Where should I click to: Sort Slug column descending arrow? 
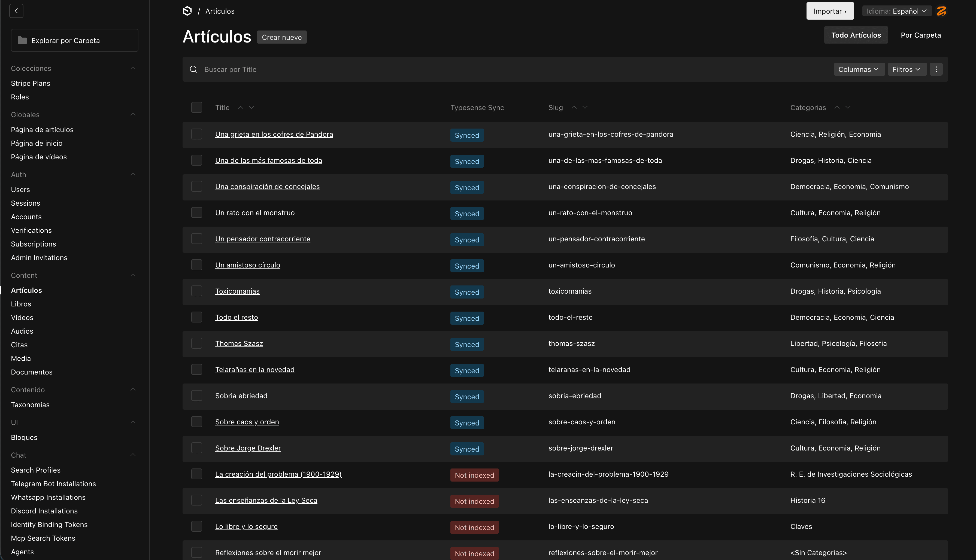(x=585, y=107)
